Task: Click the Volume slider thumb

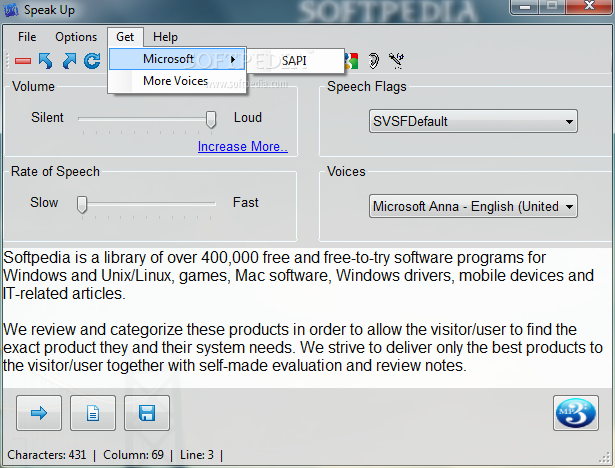Action: click(x=211, y=119)
